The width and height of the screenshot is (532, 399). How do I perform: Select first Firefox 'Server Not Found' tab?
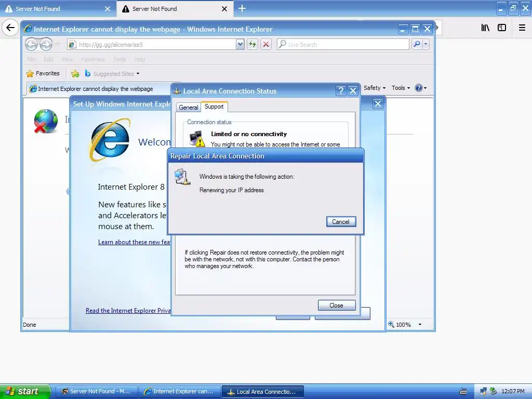[58, 9]
